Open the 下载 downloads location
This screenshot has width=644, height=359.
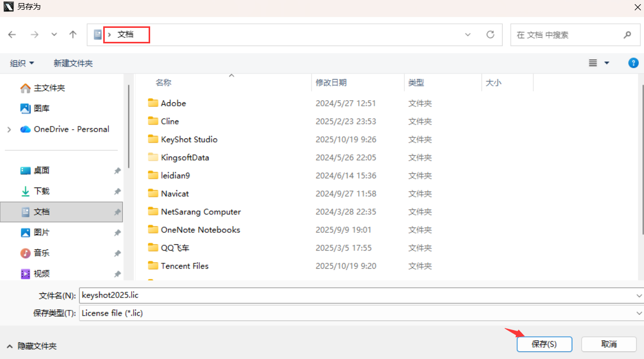(x=41, y=191)
